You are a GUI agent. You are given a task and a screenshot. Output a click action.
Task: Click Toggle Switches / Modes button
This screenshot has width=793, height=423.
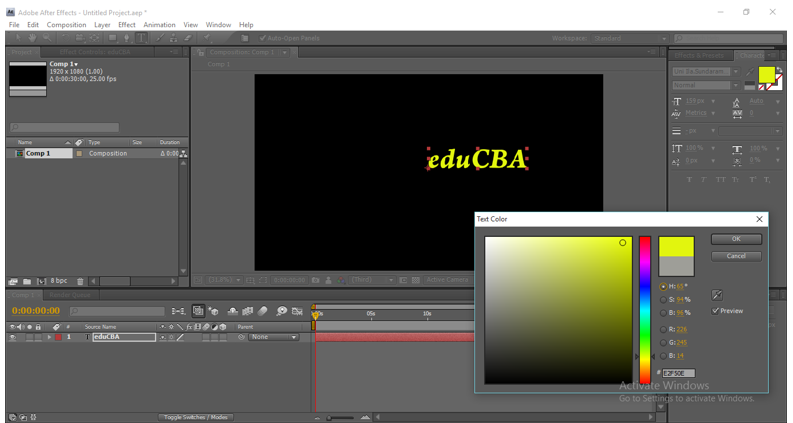[195, 417]
